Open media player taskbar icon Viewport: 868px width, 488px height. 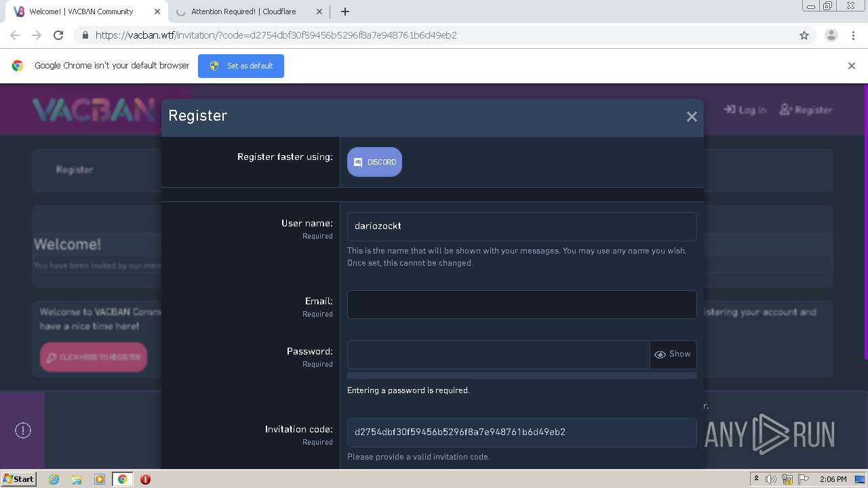tap(100, 479)
